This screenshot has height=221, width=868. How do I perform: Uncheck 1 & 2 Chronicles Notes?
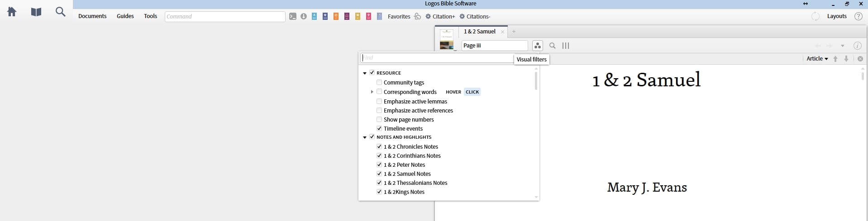(379, 146)
